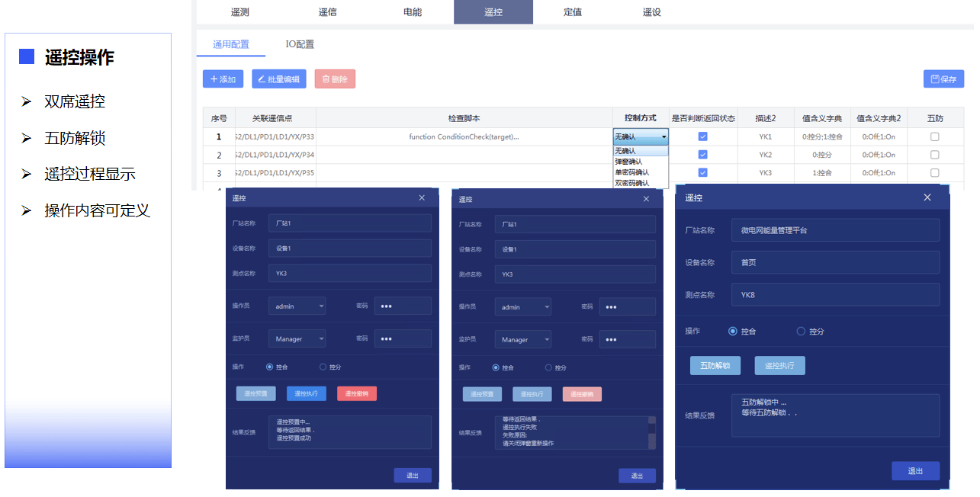Viewport: 980px width, 497px height.
Task: Click 退出 in the YK8 dialog
Action: point(915,471)
